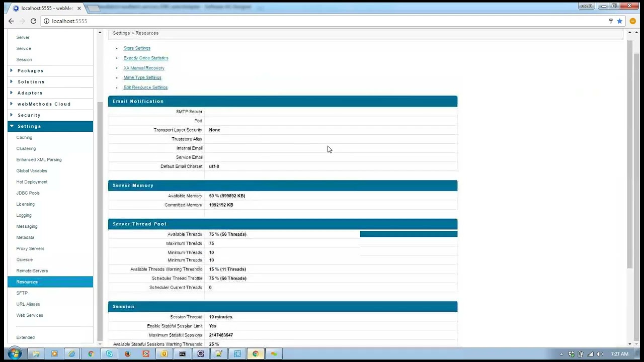Image resolution: width=644 pixels, height=362 pixels.
Task: Switch to the active Chrome taskbar window
Action: (x=256, y=354)
